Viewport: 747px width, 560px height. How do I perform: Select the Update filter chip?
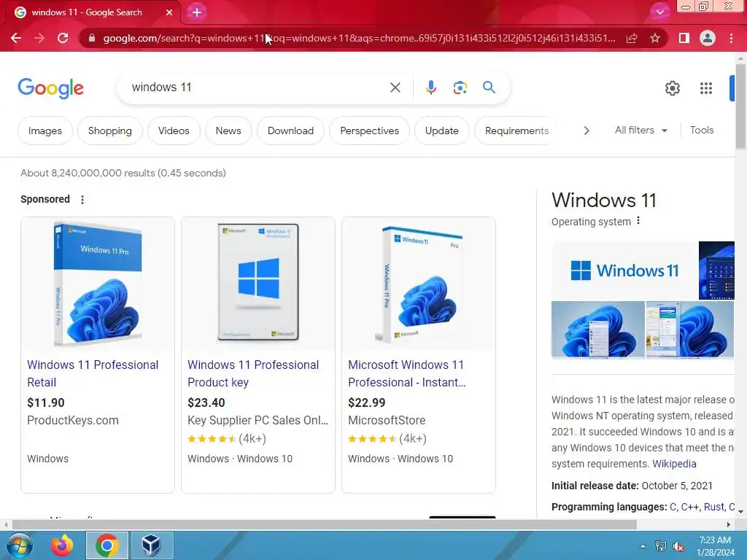point(441,131)
